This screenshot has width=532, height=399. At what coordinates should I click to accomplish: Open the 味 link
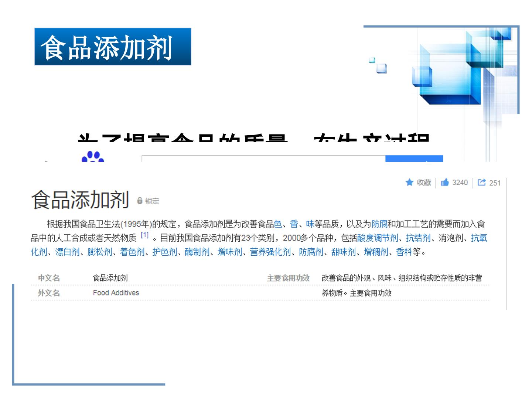[310, 224]
